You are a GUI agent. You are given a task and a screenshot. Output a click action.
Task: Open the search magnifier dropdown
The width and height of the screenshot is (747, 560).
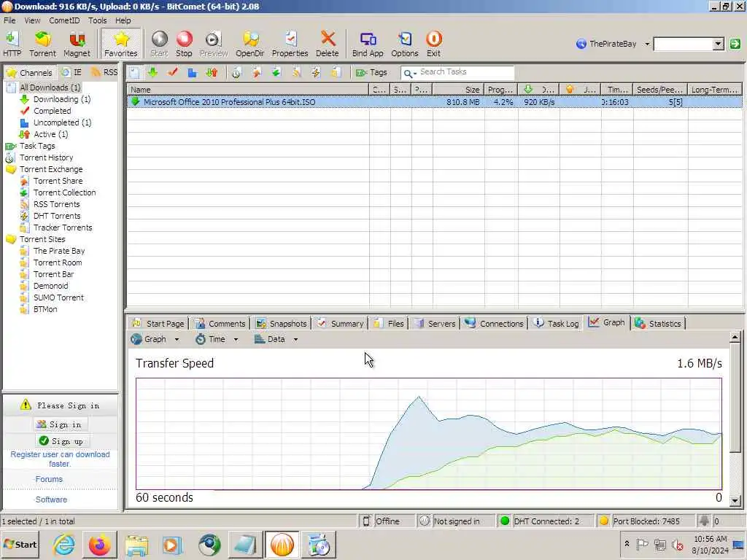click(410, 73)
